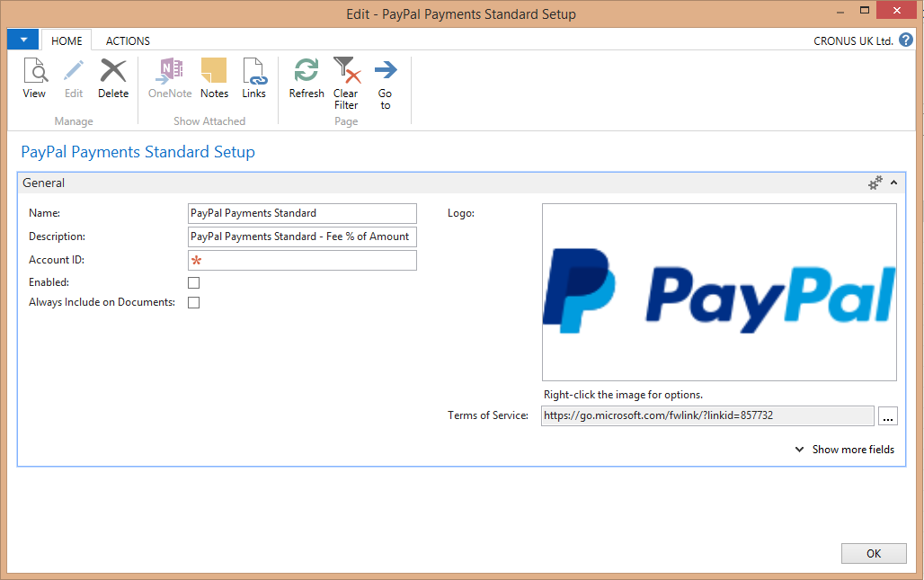This screenshot has width=924, height=580.
Task: Click the PayPal logo image
Action: point(720,292)
